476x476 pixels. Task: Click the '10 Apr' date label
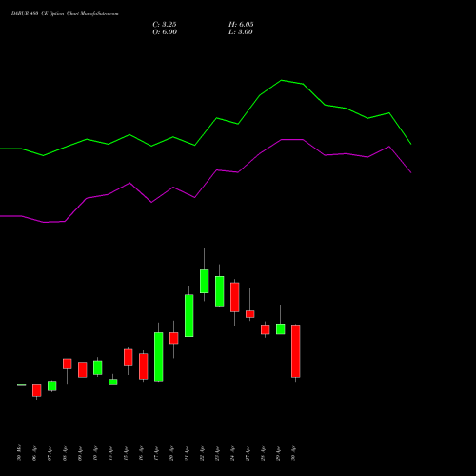point(95,453)
